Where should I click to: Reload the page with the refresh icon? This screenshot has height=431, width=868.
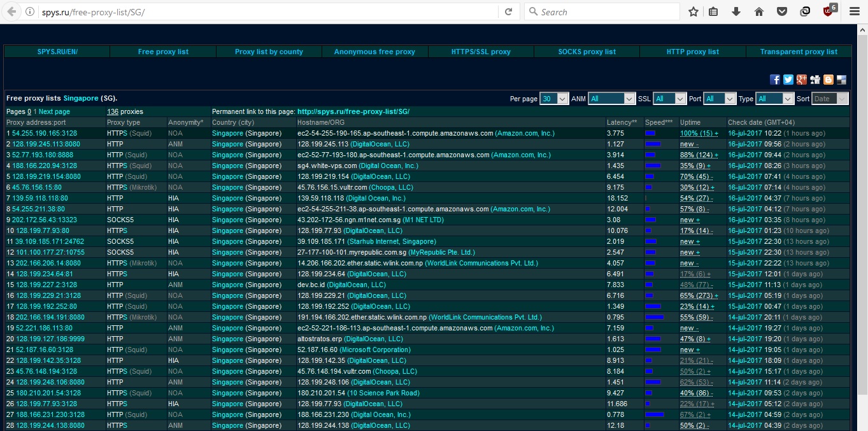pos(508,11)
